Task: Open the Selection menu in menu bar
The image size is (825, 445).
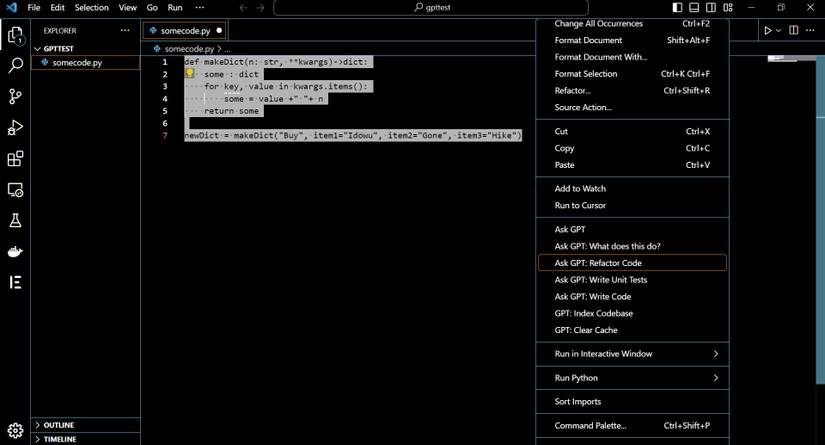Action: (x=91, y=8)
